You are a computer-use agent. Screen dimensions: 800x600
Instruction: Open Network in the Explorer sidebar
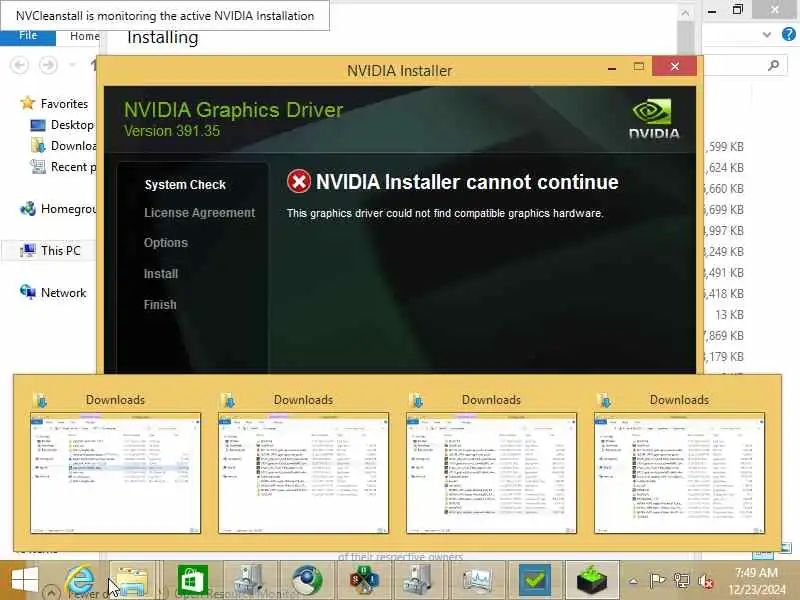tap(53, 293)
